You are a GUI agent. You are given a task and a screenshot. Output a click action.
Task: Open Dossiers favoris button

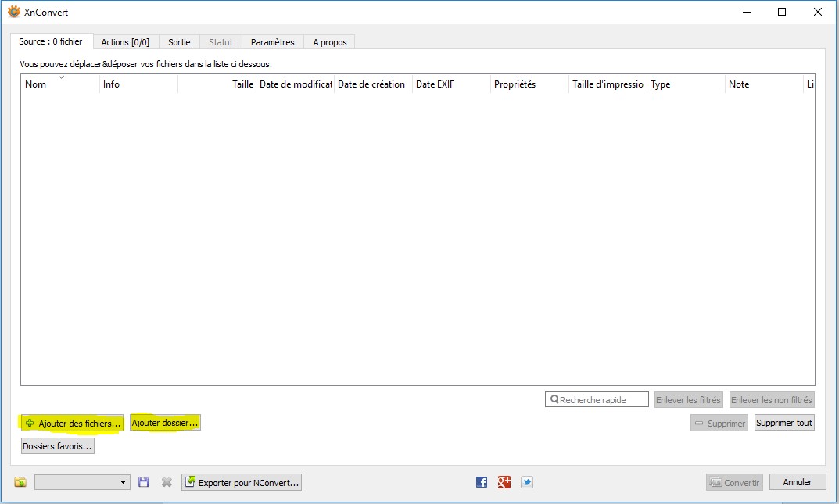coord(58,446)
